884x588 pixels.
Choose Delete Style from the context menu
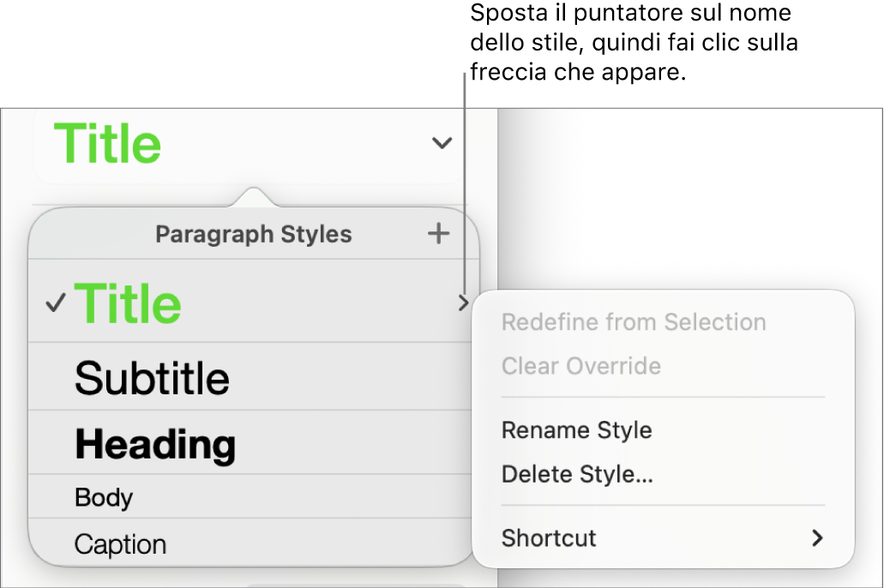(x=577, y=474)
